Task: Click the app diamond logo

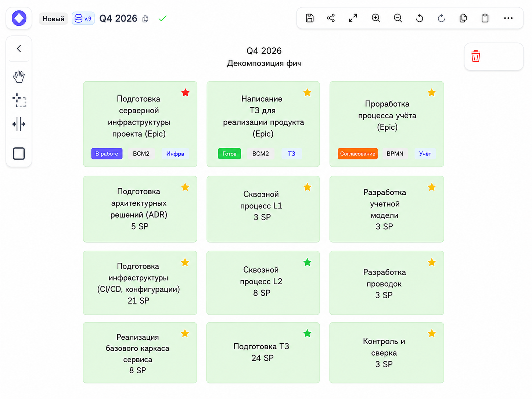Action: click(x=19, y=18)
